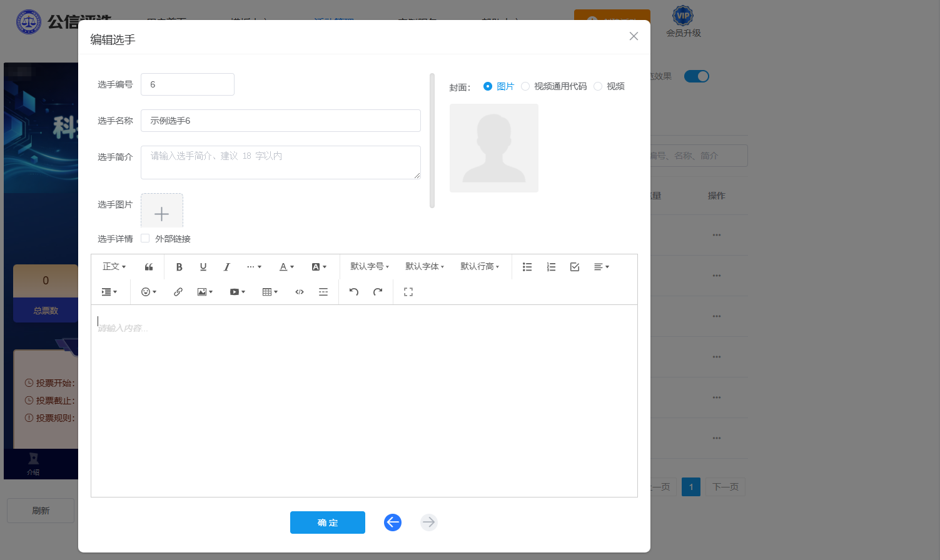Click the background search field for contestants
Image resolution: width=940 pixels, height=560 pixels.
click(x=699, y=156)
